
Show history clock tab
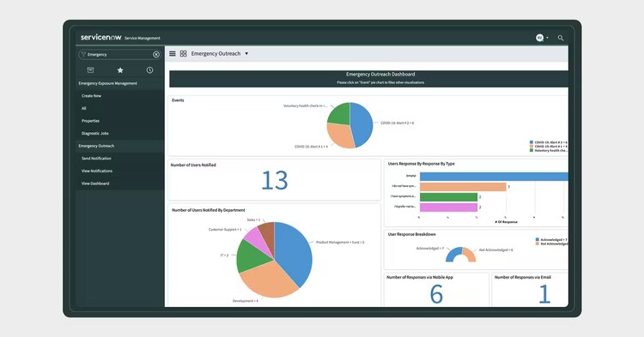[149, 70]
